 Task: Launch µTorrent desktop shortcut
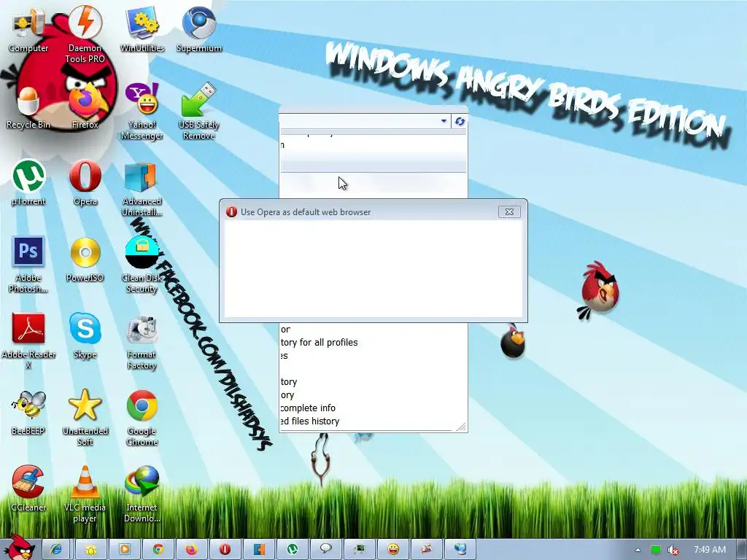28,182
